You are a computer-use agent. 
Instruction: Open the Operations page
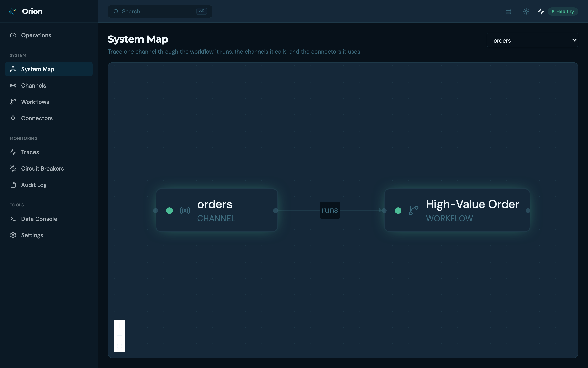49,35
